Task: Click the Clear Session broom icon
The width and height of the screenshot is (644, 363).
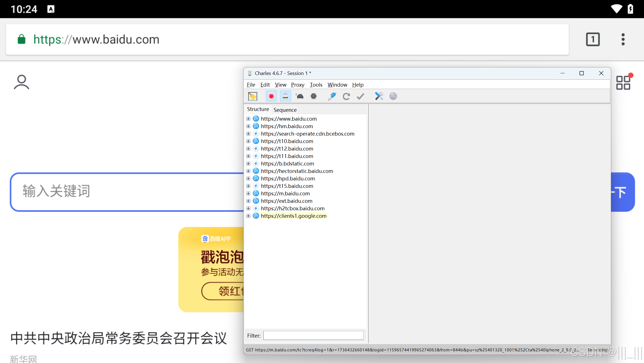Action: 252,96
